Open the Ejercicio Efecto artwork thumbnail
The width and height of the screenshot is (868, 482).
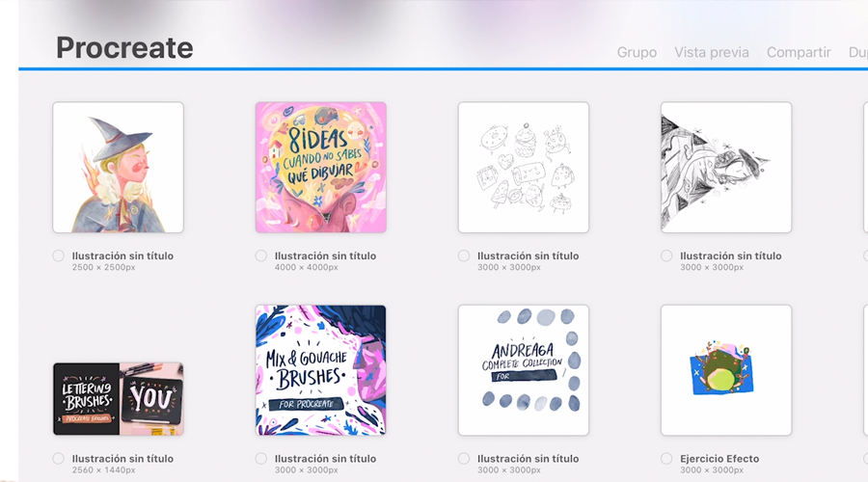pos(725,370)
